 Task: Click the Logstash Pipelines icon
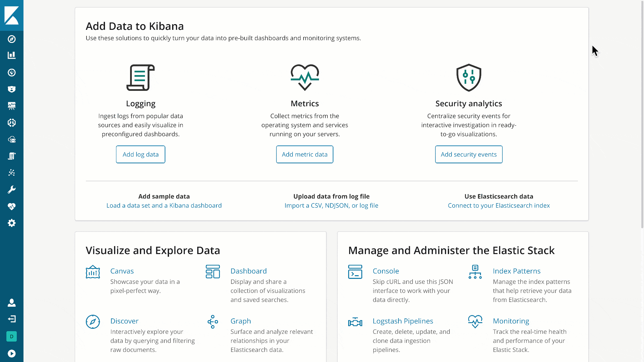(x=355, y=322)
